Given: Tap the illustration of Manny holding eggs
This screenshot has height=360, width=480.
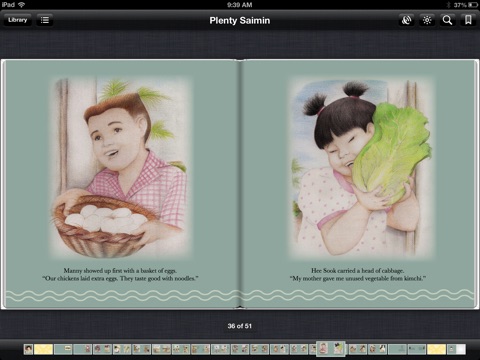Looking at the screenshot, I should click(120, 168).
